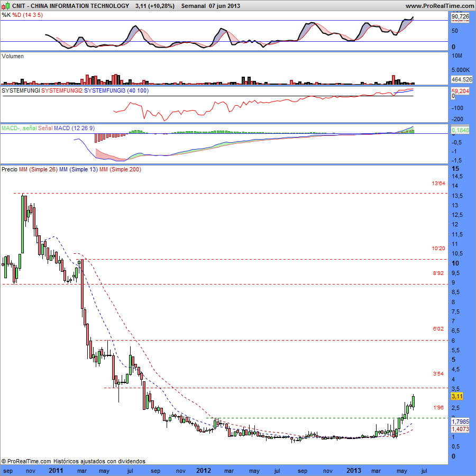The height and width of the screenshot is (476, 476).
Task: Click the 3,11 (+10,28%) price change text
Action: [155, 6]
